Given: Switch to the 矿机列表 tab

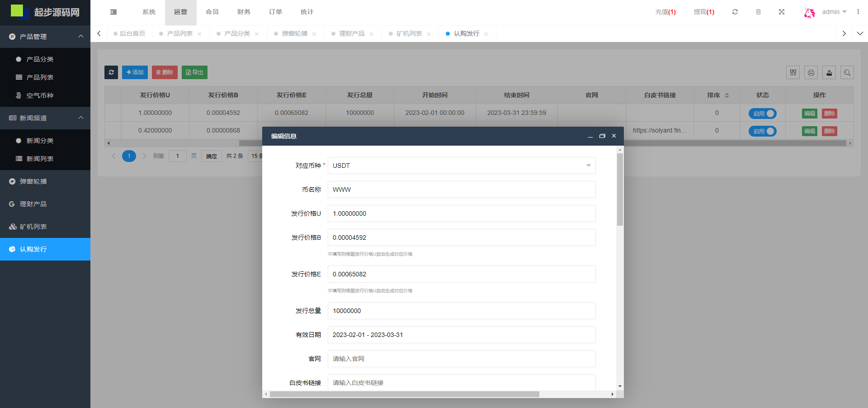Looking at the screenshot, I should click(409, 33).
